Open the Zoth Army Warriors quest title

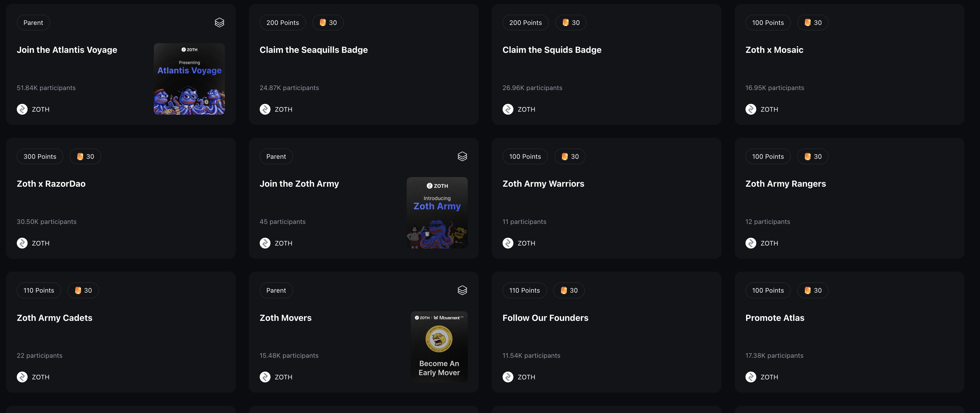[543, 184]
